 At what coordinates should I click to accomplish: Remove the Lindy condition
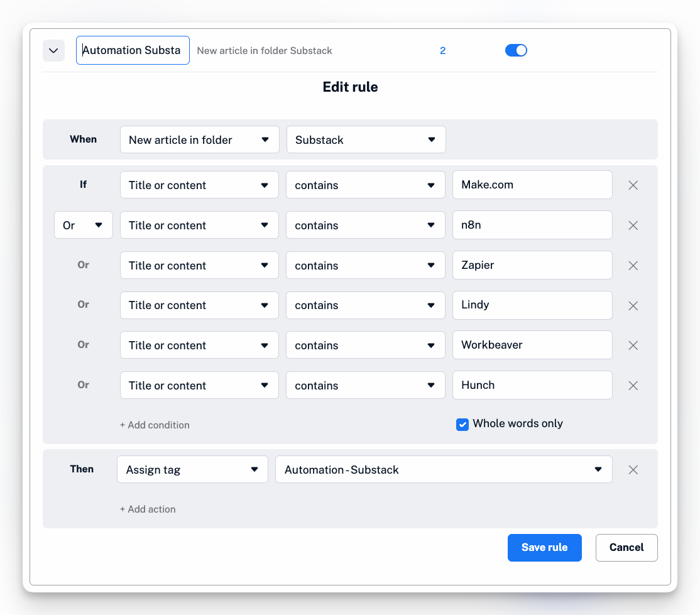pos(633,306)
